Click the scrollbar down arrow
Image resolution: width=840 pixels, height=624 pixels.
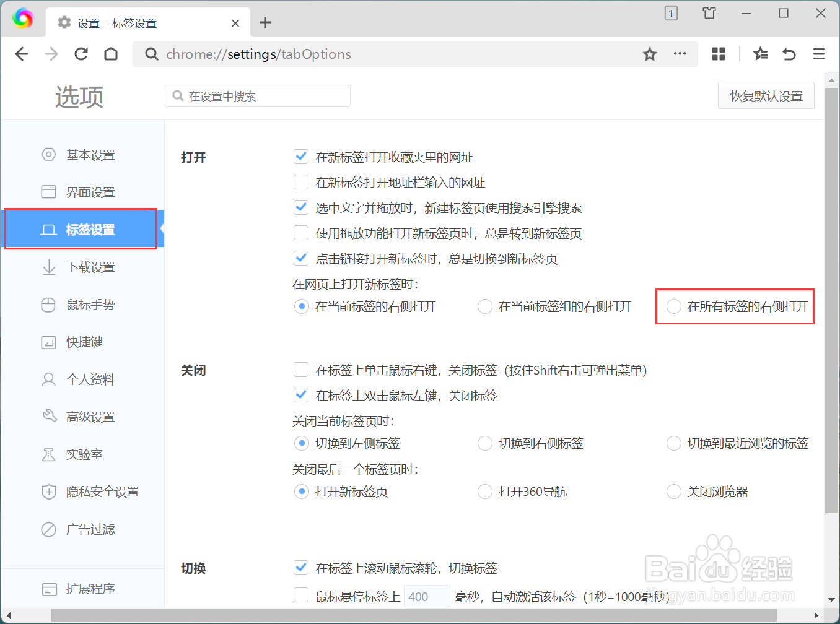click(x=831, y=600)
